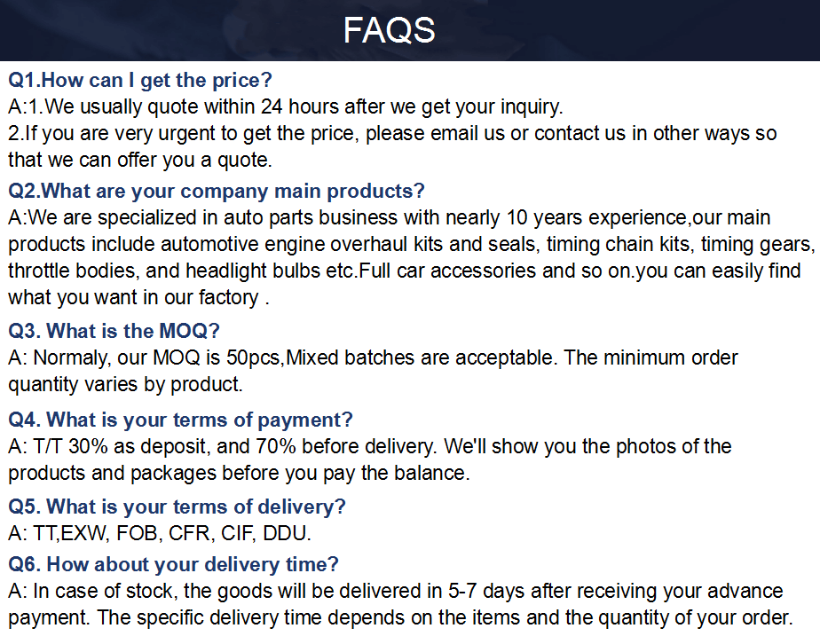
Task: Click the answer mentioning quote within 24 hours
Action: click(x=286, y=107)
